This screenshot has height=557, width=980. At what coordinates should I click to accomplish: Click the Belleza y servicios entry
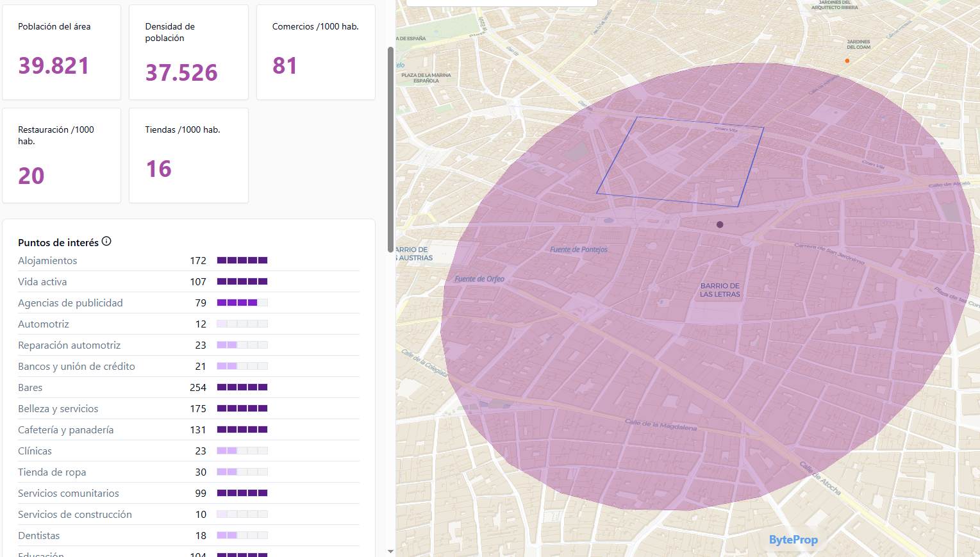point(58,409)
